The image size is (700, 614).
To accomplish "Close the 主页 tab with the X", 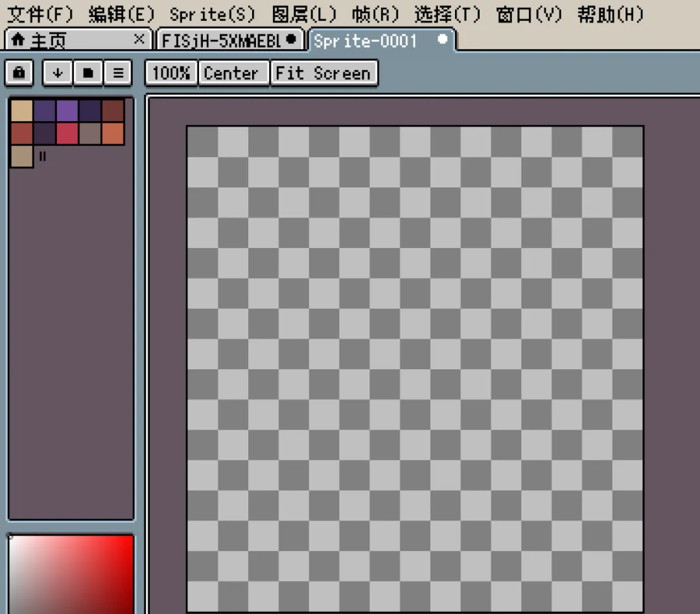I will pos(139,40).
